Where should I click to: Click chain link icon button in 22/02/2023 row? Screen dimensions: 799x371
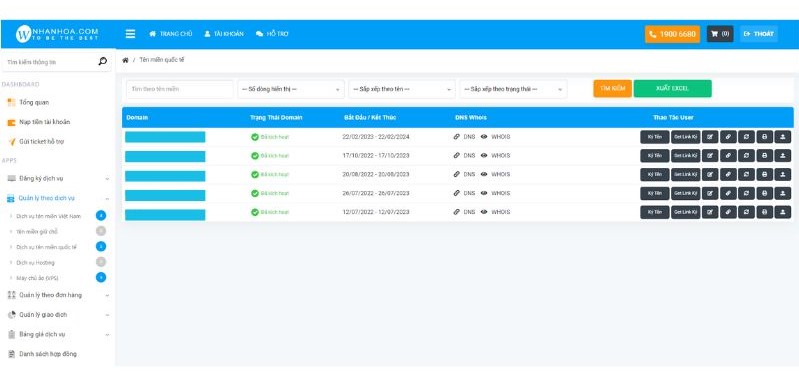(728, 137)
